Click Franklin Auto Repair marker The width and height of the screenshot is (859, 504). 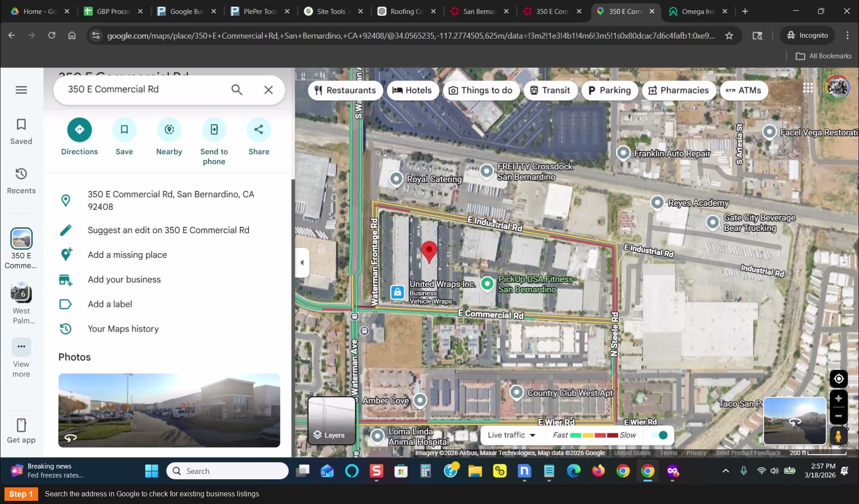coord(623,153)
